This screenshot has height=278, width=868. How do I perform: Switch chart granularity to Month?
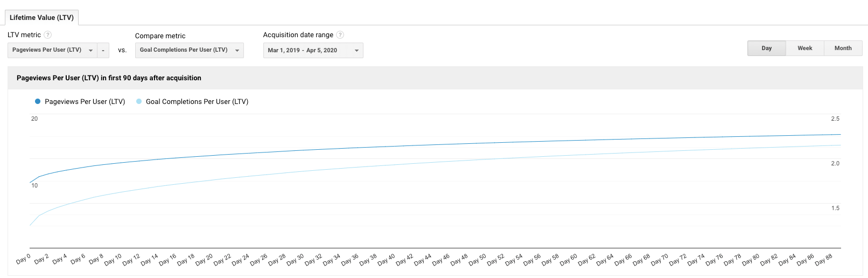click(x=843, y=48)
